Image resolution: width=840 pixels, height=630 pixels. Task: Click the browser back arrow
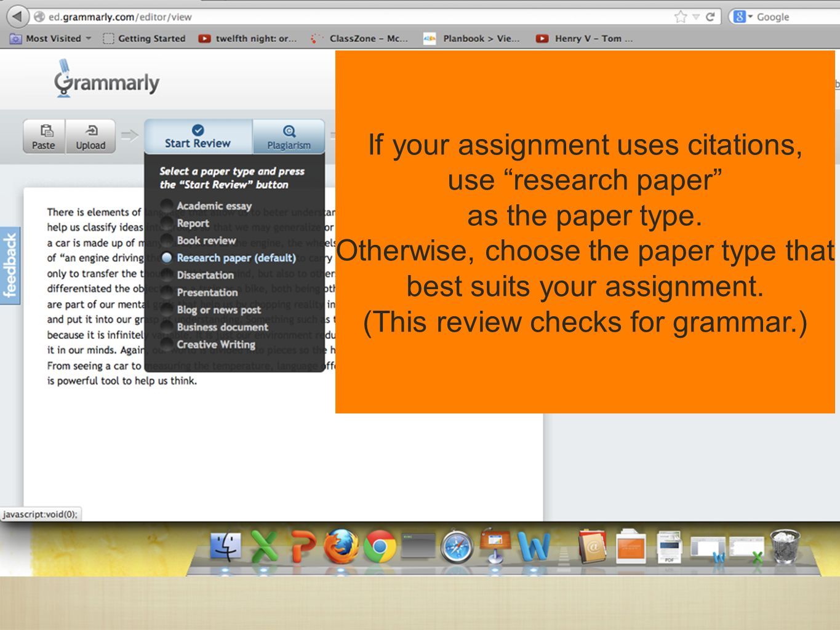[x=17, y=16]
